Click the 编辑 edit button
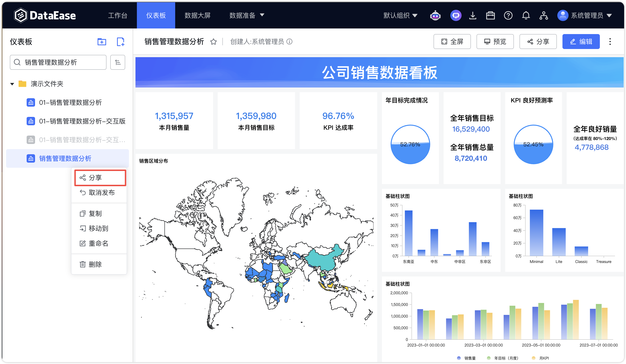Screen dimensions: 626x364 tap(581, 42)
